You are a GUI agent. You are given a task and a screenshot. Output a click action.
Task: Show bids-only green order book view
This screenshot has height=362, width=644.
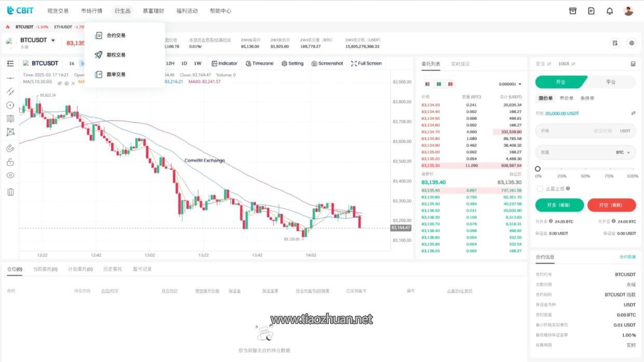coord(439,84)
